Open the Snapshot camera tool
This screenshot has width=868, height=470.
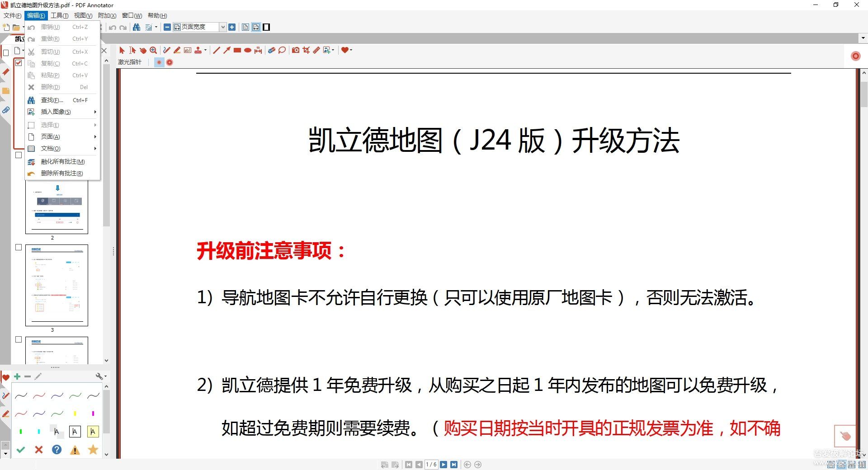pyautogui.click(x=296, y=50)
